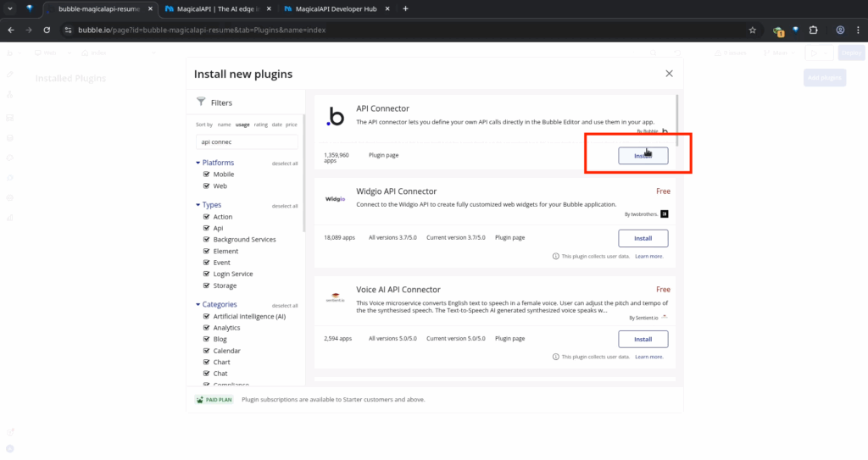This screenshot has width=868, height=460.
Task: Close the bubble-magicalapi-resume tab
Action: 150,8
